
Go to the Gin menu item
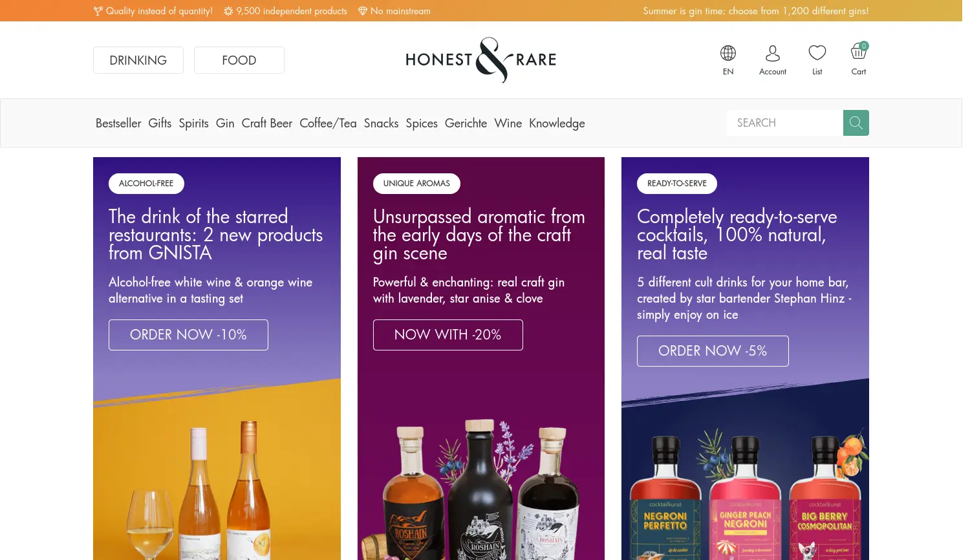[x=225, y=123]
